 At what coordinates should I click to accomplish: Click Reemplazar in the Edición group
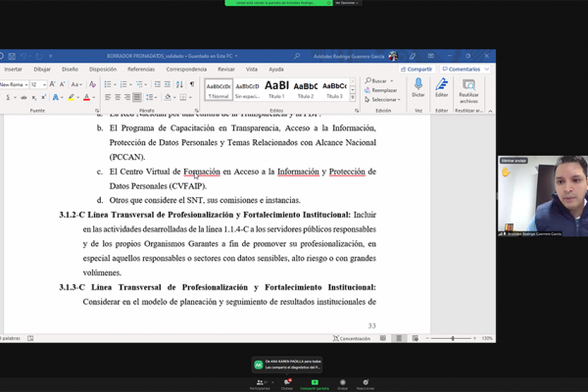[380, 90]
